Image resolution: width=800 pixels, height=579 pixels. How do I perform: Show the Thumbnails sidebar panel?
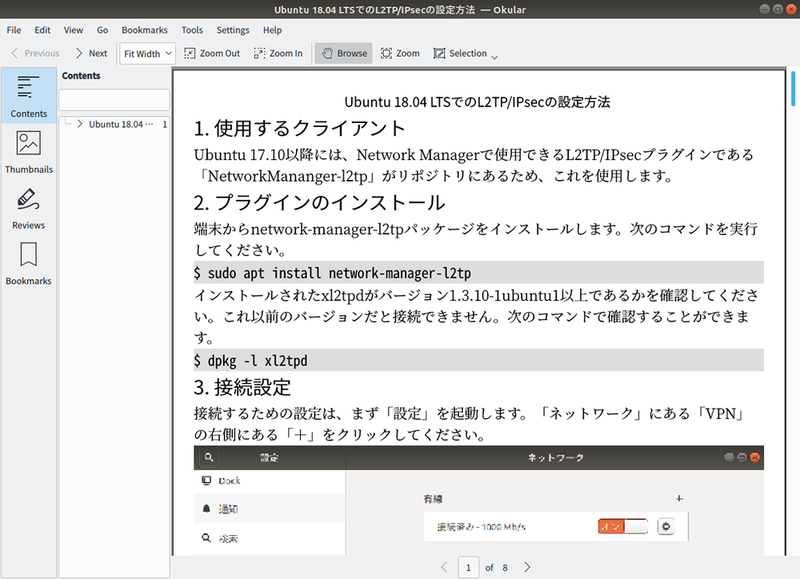point(29,152)
